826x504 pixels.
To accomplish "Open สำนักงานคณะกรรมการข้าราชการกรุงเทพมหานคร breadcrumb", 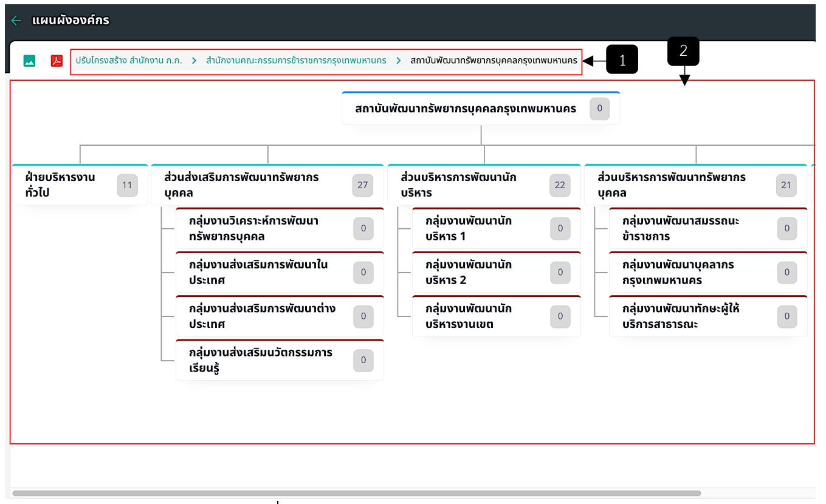I will click(x=296, y=61).
